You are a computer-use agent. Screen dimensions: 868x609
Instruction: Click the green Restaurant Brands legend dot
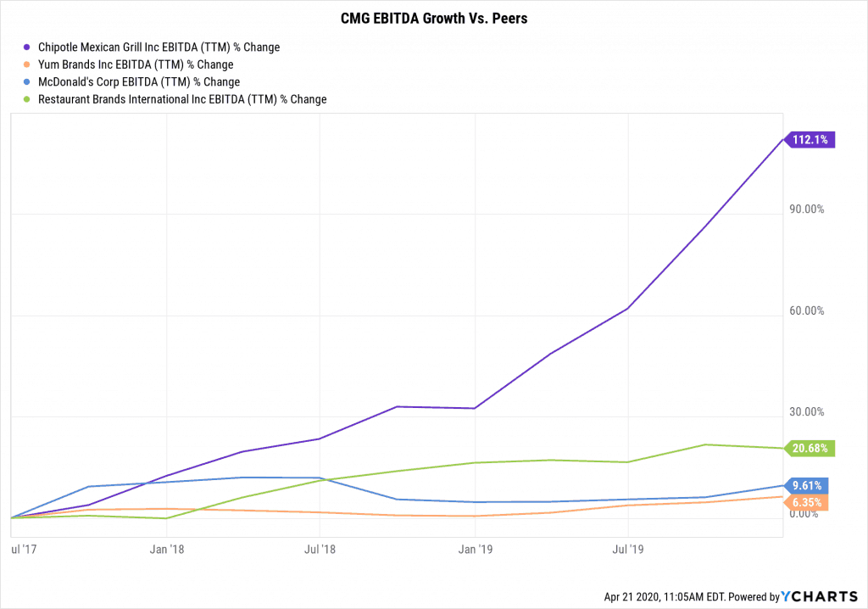click(27, 99)
